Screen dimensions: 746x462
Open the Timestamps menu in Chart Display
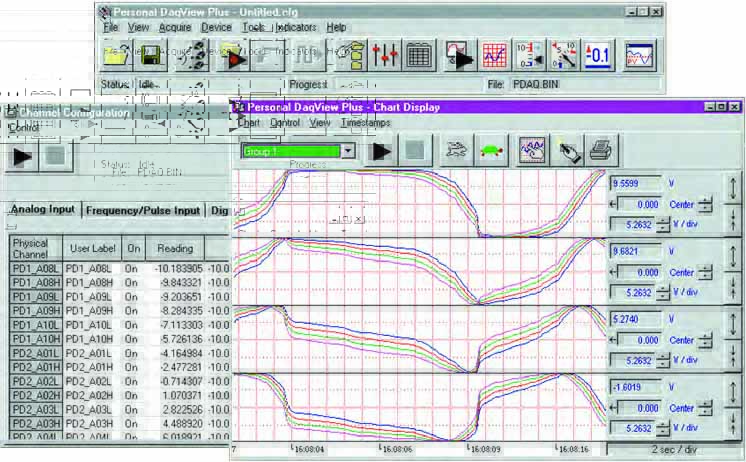(365, 123)
